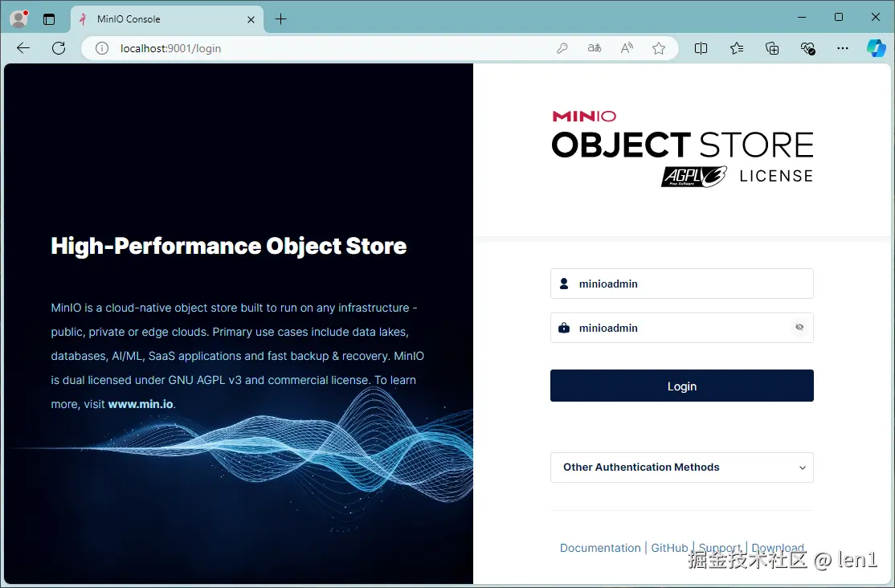895x588 pixels.
Task: Click the High-Performance Object Store heading
Action: point(229,246)
